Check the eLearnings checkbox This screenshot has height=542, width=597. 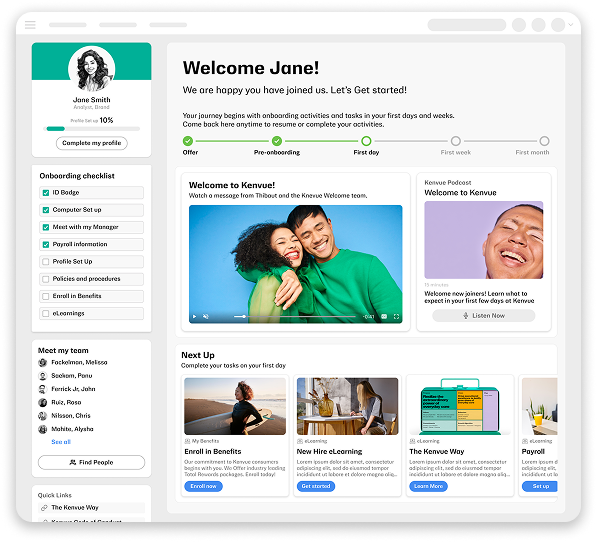coord(46,314)
